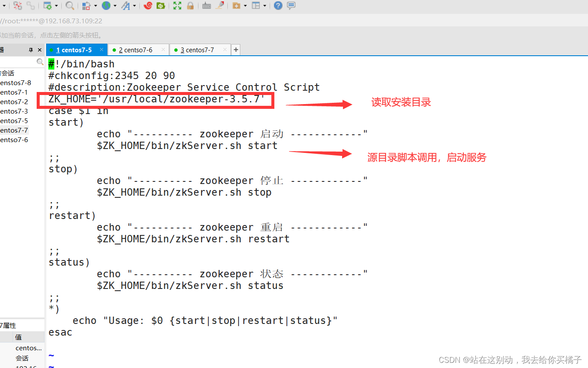588x368 pixels.
Task: Switch to the centso7-6 tab
Action: tap(137, 50)
